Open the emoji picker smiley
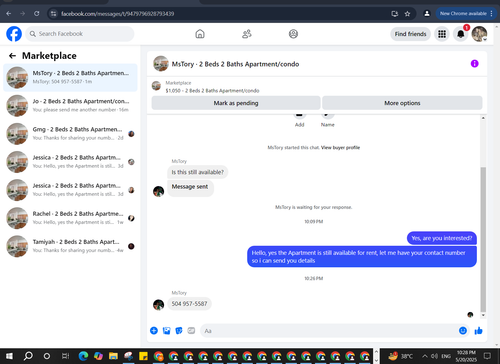 pyautogui.click(x=463, y=330)
